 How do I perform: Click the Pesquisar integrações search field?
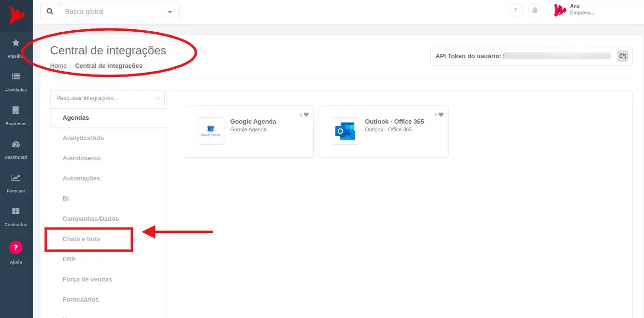[x=103, y=98]
